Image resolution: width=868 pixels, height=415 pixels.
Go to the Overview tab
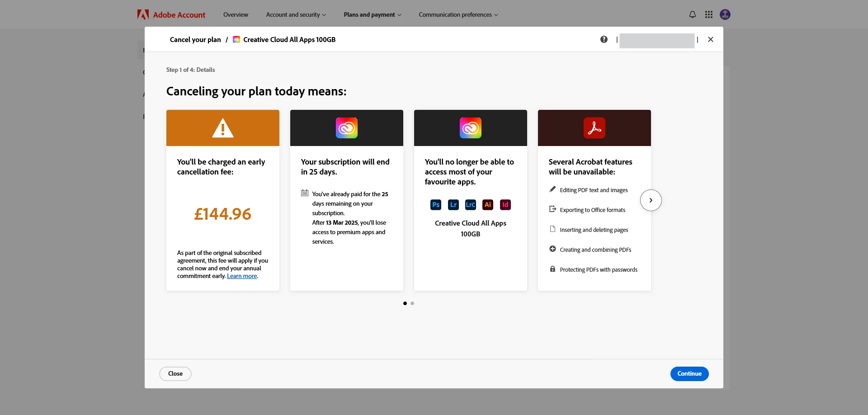point(236,14)
